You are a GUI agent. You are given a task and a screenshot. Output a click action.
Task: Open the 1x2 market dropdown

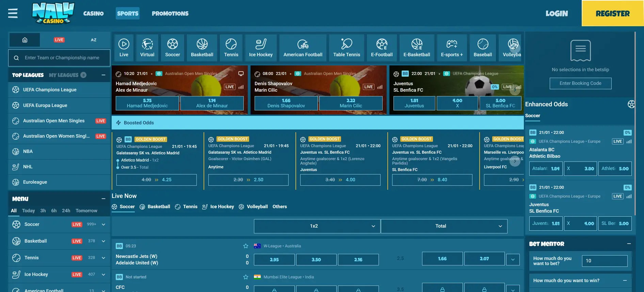click(317, 226)
